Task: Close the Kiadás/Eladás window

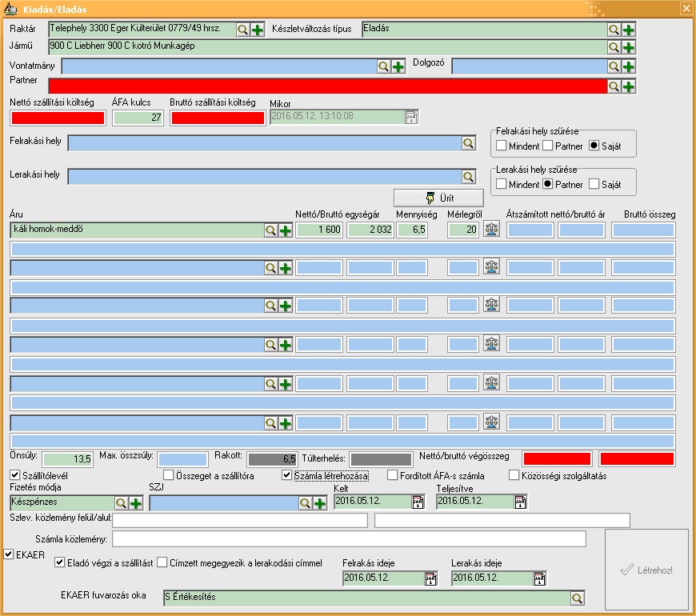Action: click(x=686, y=9)
